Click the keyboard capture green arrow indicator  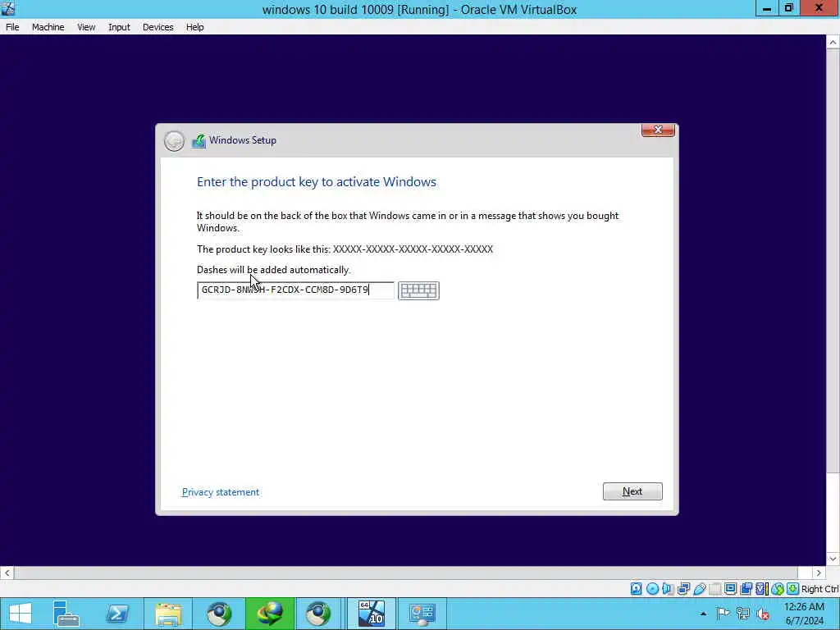tap(793, 589)
